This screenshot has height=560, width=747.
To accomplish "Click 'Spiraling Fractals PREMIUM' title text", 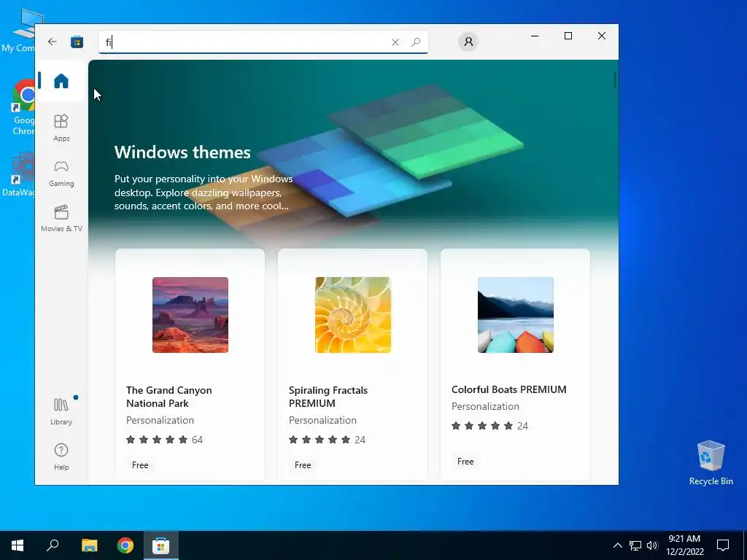I will (328, 397).
